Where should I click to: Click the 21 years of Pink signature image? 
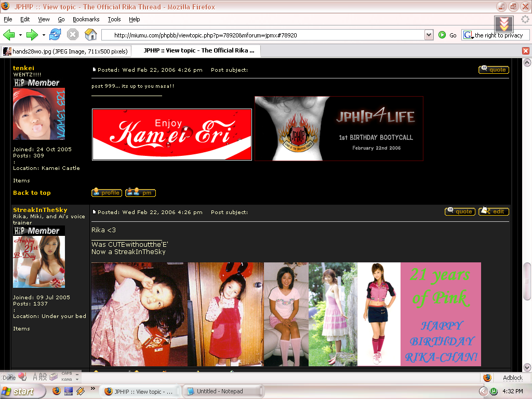(x=286, y=314)
